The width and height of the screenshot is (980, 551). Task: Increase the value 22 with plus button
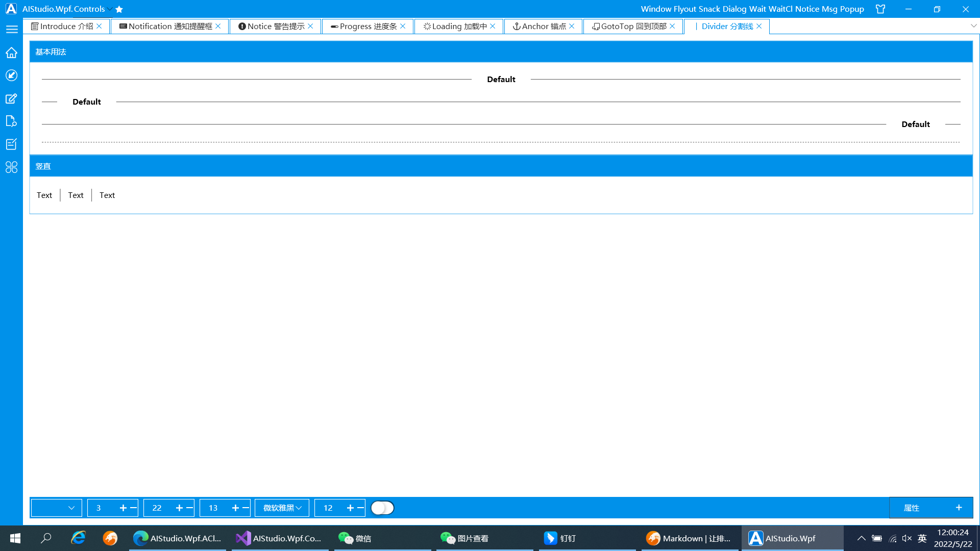(179, 508)
